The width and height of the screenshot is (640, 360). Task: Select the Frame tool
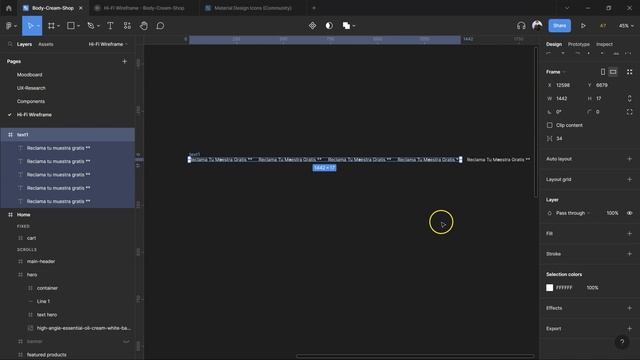pyautogui.click(x=51, y=26)
